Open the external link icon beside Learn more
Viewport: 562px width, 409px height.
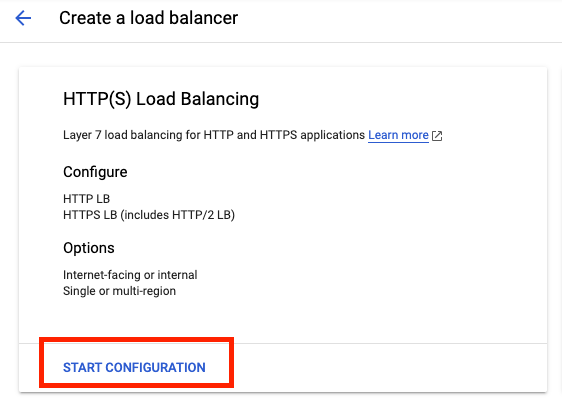437,136
